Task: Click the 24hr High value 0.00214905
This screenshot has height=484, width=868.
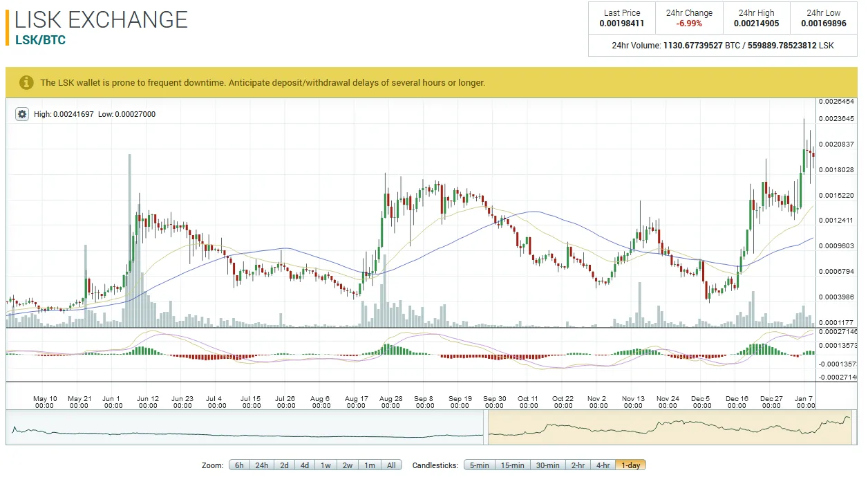Action: (x=756, y=24)
